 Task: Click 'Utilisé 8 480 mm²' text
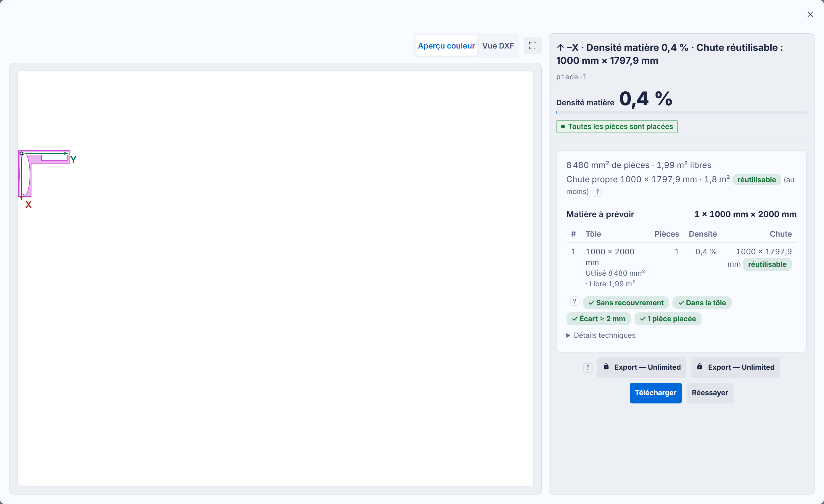point(615,273)
